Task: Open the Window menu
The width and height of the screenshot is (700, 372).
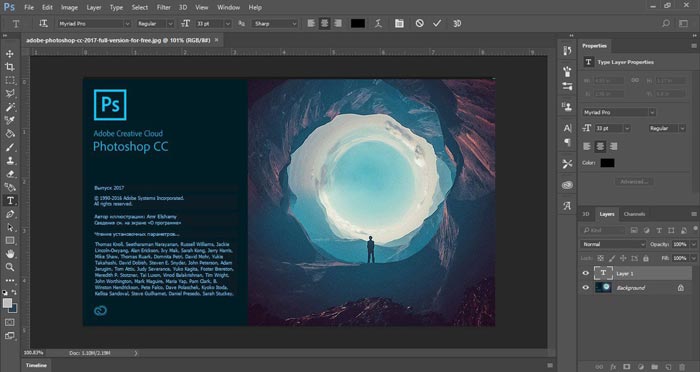Action: click(x=228, y=7)
